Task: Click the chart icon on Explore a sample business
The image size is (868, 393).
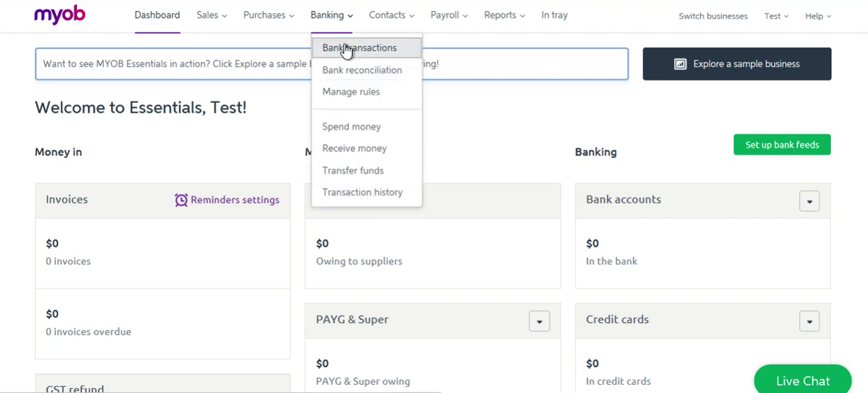Action: 680,63
